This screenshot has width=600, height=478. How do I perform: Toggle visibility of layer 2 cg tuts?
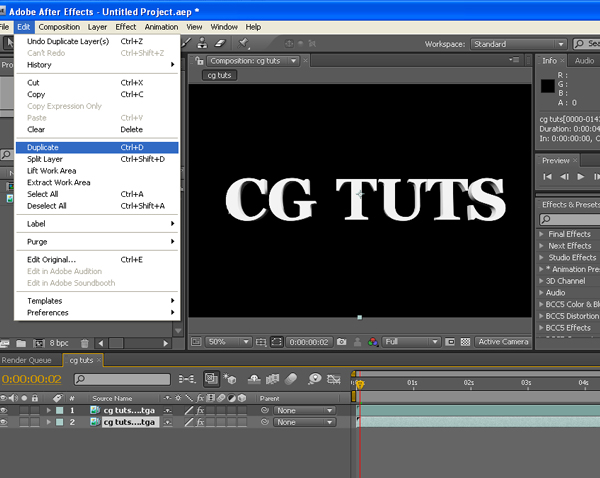click(4, 422)
